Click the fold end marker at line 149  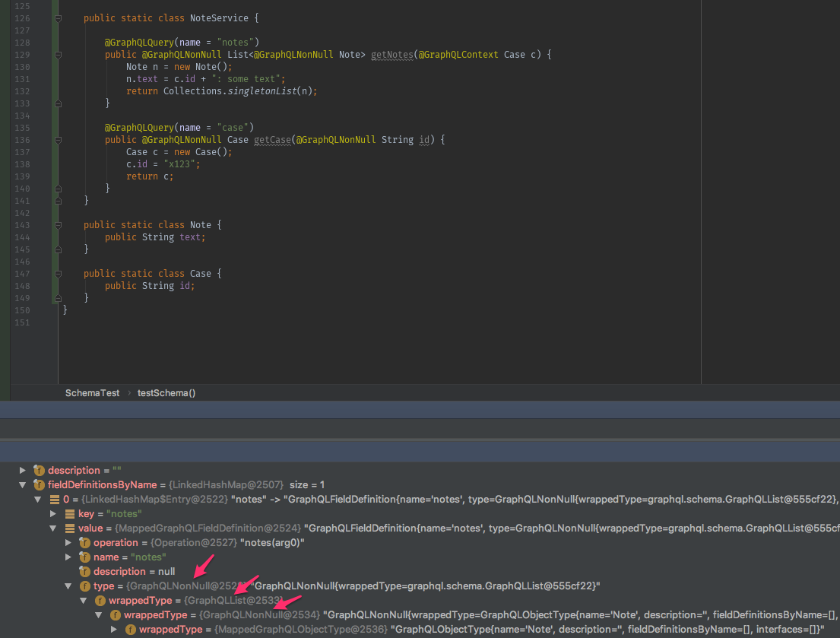59,298
